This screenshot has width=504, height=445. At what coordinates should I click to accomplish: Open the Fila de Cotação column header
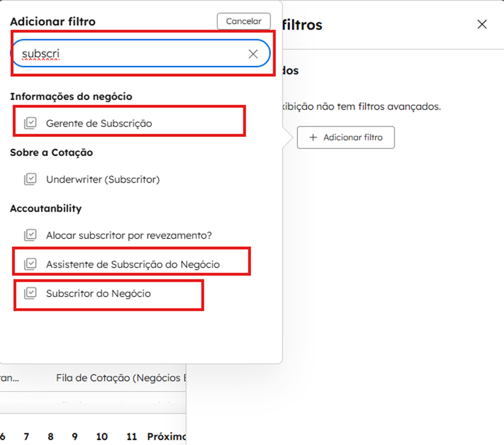point(121,378)
